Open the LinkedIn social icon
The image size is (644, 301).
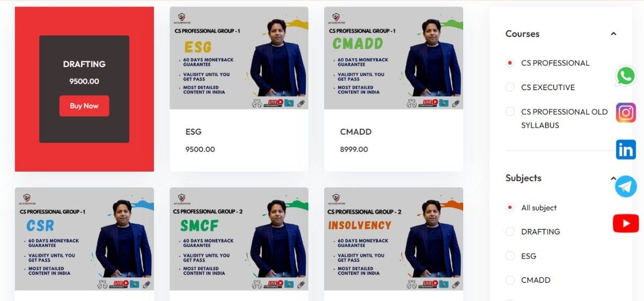(626, 150)
